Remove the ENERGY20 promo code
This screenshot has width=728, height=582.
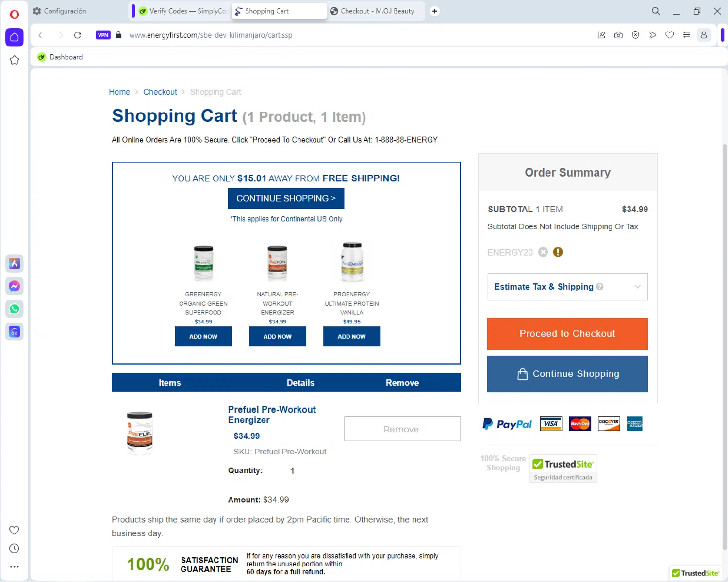543,252
